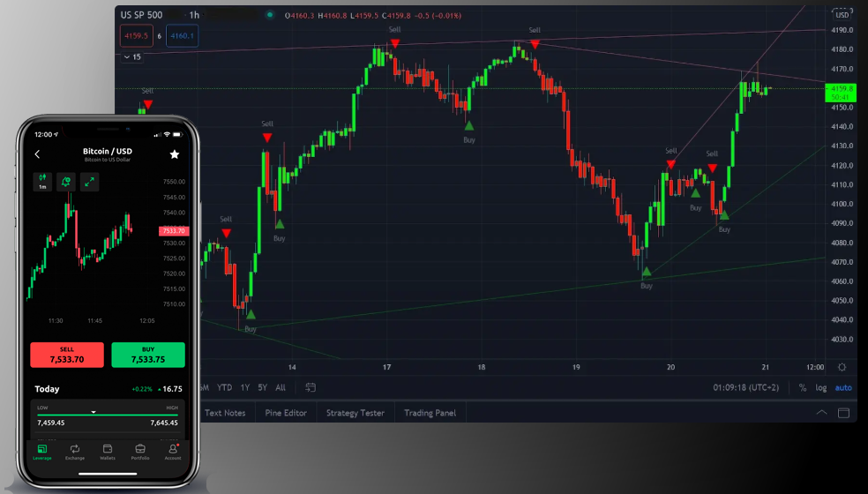Click the Low/High range slider marker on phone
The image size is (868, 494).
94,412
